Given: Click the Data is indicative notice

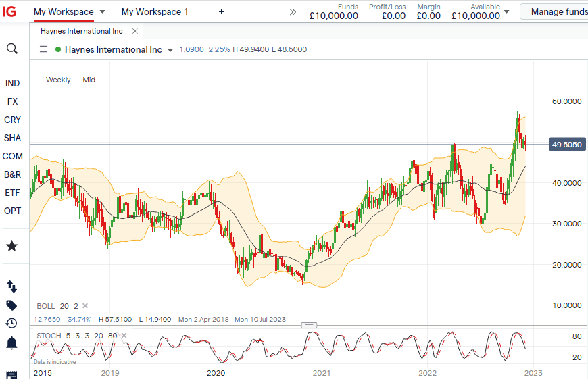Looking at the screenshot, I should (x=55, y=361).
